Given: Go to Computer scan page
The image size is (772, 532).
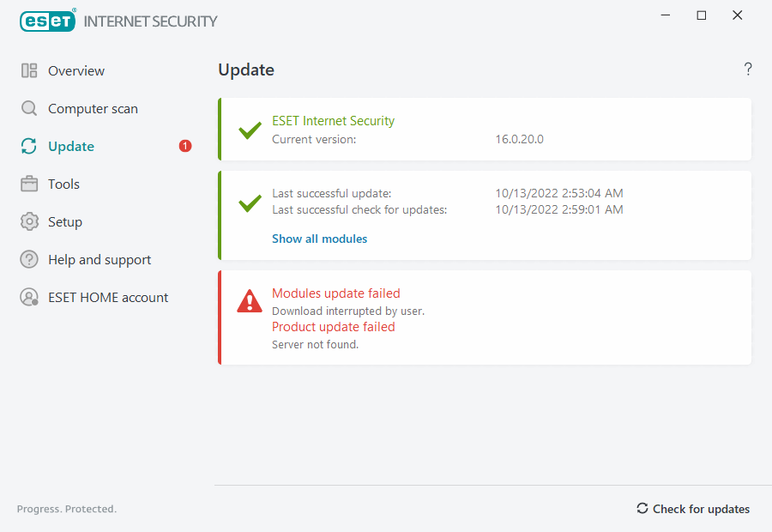Looking at the screenshot, I should 93,109.
